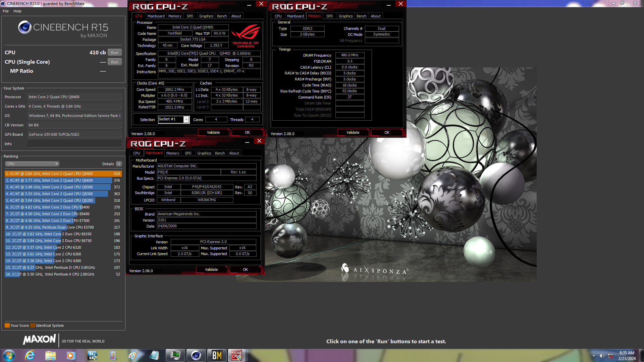Image resolution: width=644 pixels, height=362 pixels.
Task: Close the CPU-Z window showing processor info
Action: click(261, 4)
